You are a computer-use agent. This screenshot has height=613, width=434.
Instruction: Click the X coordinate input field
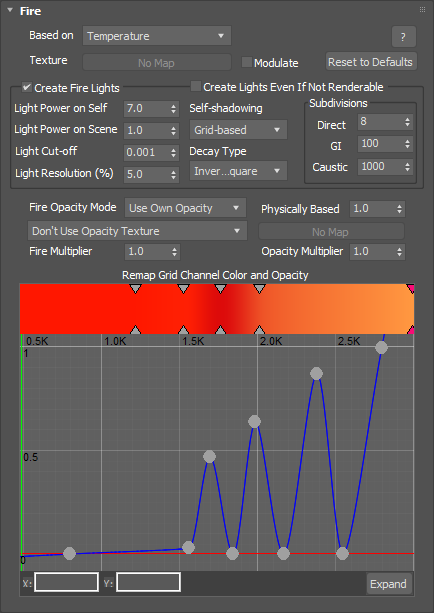click(66, 583)
